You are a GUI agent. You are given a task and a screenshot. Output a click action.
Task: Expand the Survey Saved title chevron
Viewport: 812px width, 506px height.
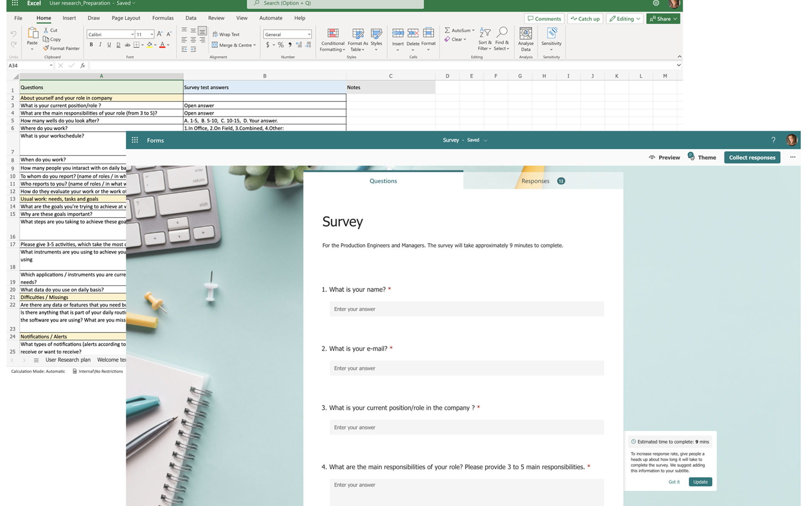[x=485, y=140]
